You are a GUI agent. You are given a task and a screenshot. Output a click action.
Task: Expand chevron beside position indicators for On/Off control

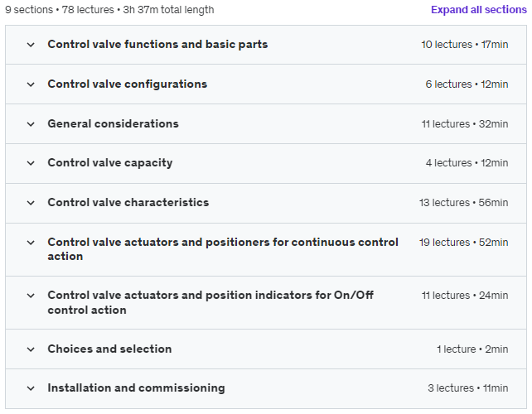coord(31,296)
